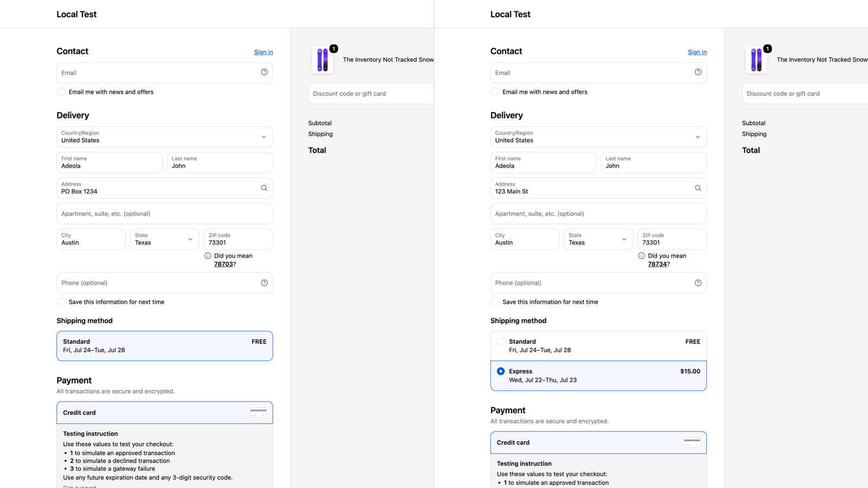Click City field Austin in left checkout
Screen dimensions: 868x488
pos(91,239)
